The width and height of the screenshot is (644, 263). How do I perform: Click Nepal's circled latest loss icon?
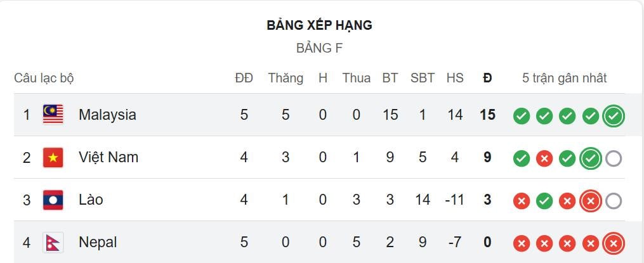tap(614, 243)
